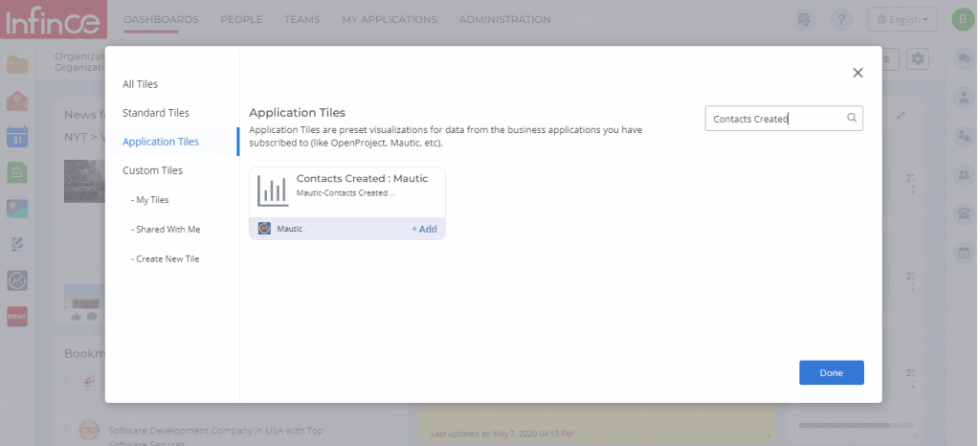The height and width of the screenshot is (446, 980).
Task: Open the user avatar B menu
Action: click(963, 19)
